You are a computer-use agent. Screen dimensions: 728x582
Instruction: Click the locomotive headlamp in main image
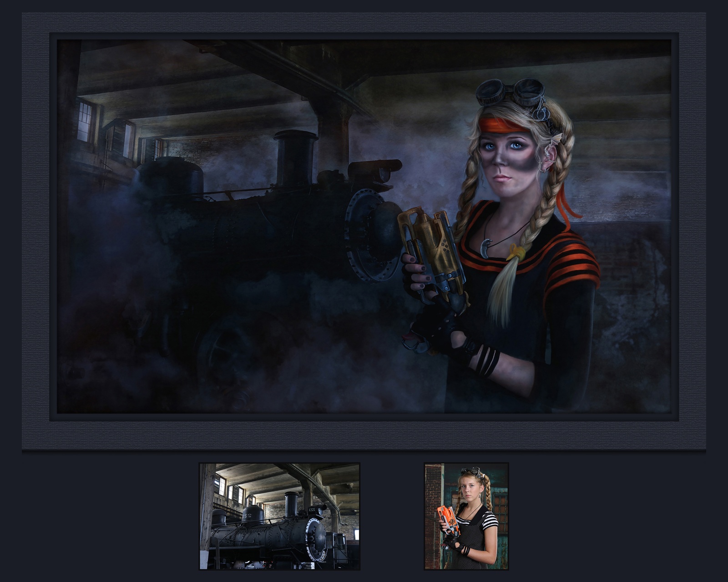pos(375,171)
